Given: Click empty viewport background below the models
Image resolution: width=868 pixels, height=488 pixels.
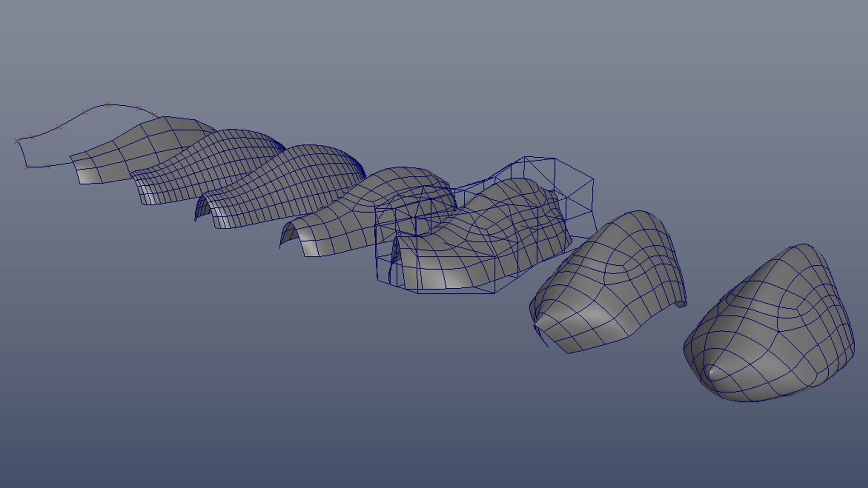Looking at the screenshot, I should [x=316, y=407].
